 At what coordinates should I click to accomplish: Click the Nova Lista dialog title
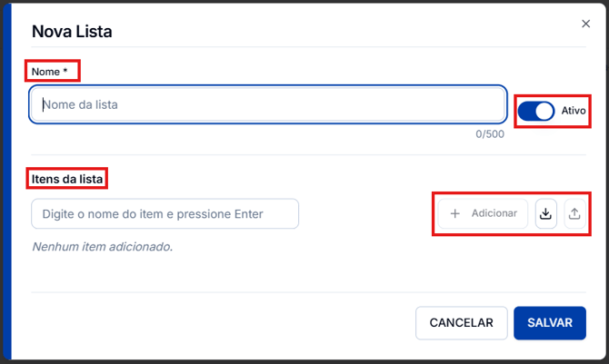click(x=72, y=32)
